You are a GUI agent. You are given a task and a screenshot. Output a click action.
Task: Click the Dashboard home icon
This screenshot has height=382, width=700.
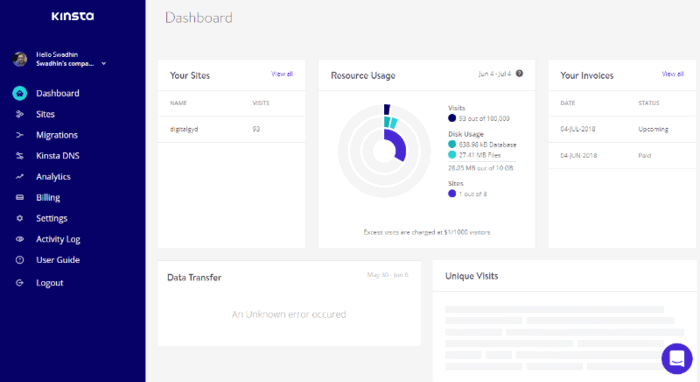tap(20, 93)
